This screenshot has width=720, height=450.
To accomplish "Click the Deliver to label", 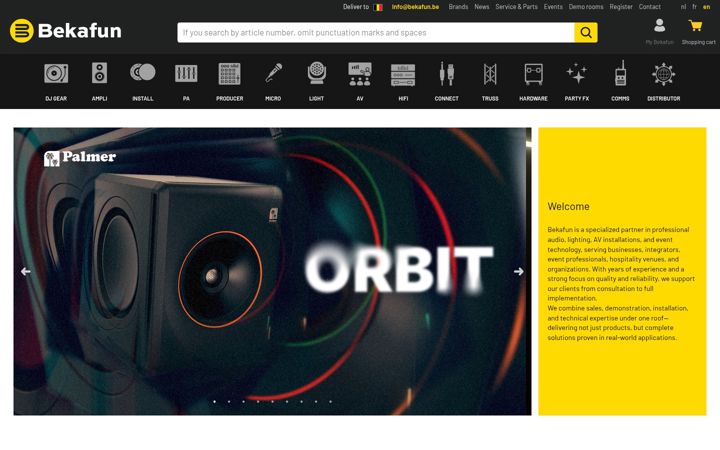I will pyautogui.click(x=356, y=7).
